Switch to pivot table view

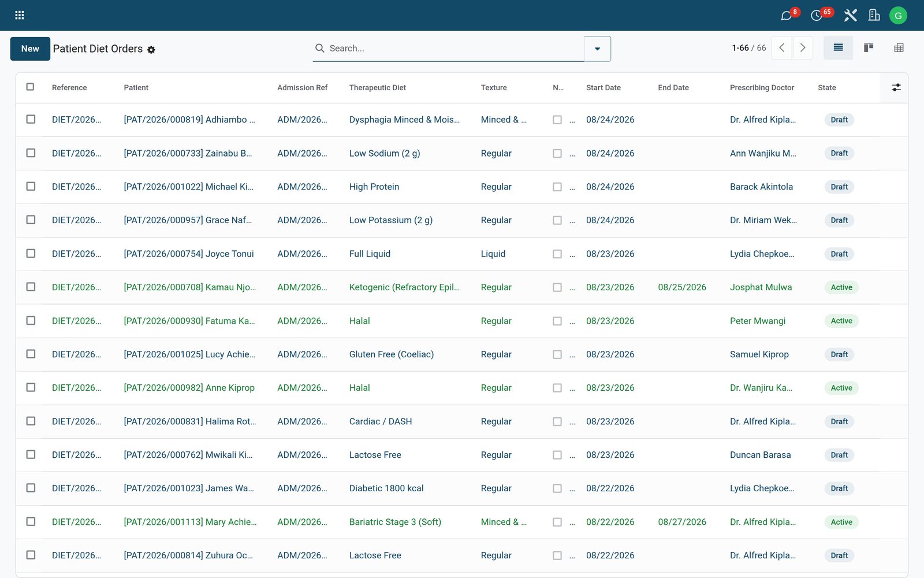click(x=899, y=48)
